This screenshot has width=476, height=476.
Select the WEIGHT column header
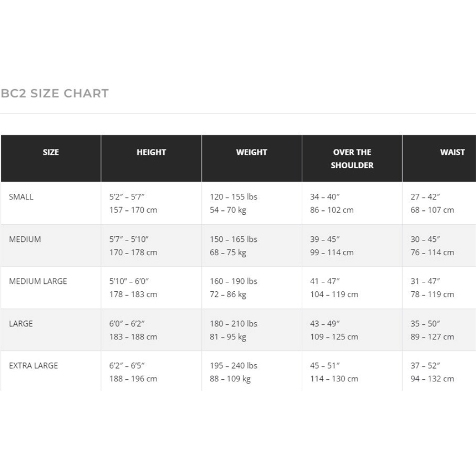252,152
